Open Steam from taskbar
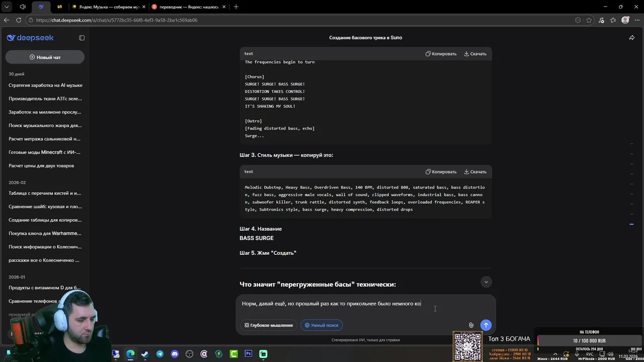This screenshot has width=644, height=362. pyautogui.click(x=145, y=354)
